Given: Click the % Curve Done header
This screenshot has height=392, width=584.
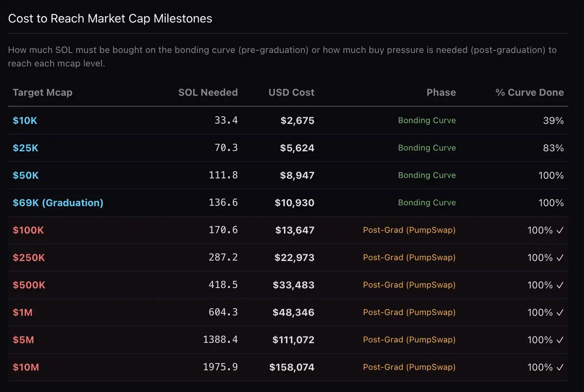Looking at the screenshot, I should point(529,92).
